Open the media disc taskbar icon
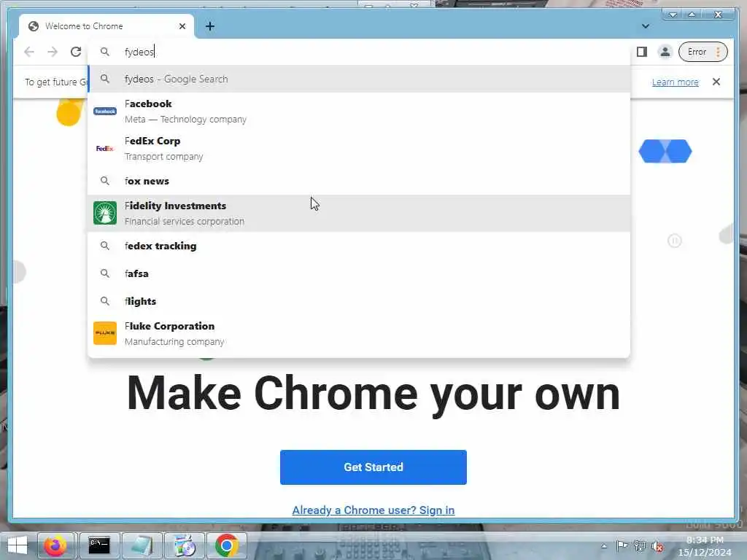Viewport: 747px width, 560px height. pyautogui.click(x=184, y=545)
